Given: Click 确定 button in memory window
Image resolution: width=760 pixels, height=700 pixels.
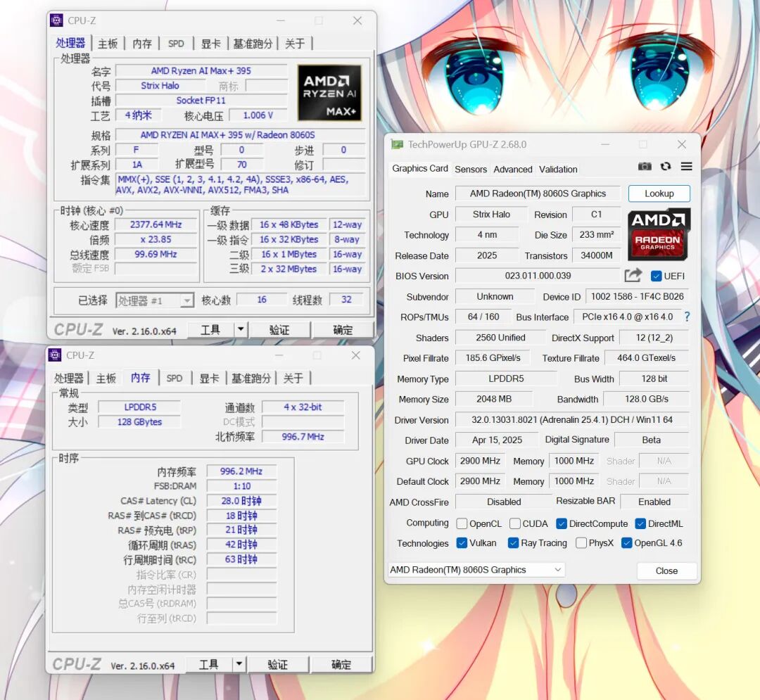Looking at the screenshot, I should pyautogui.click(x=341, y=664).
